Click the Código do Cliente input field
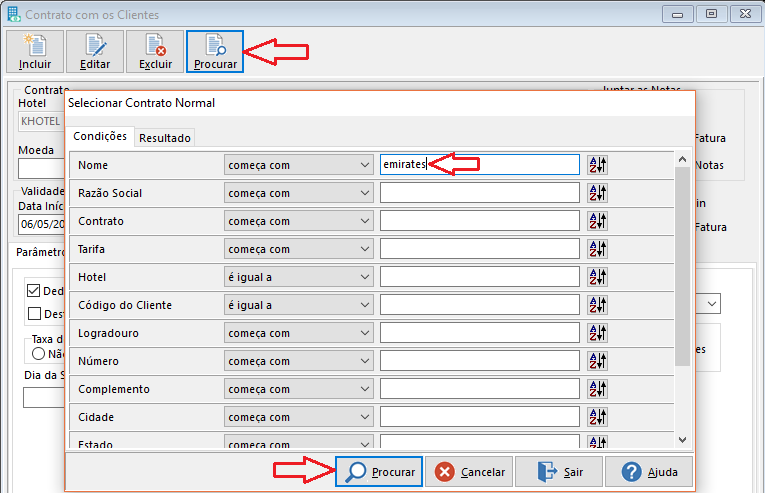Screen dimensions: 765x493 click(480, 305)
